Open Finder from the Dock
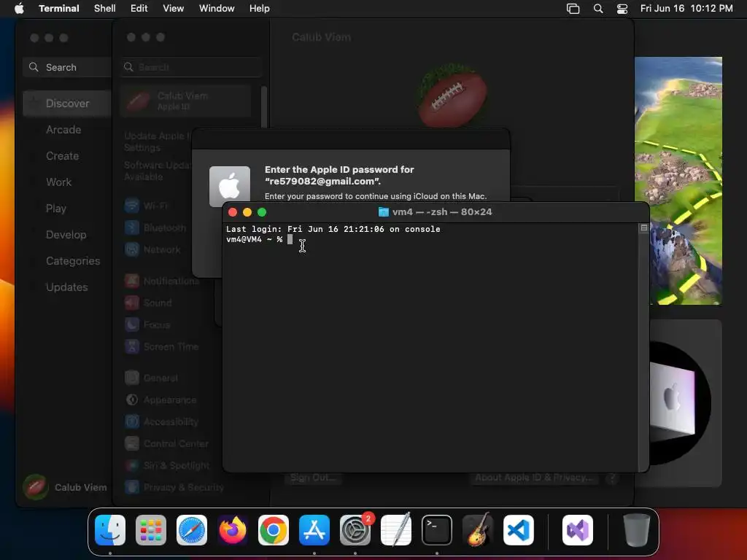747x560 pixels. (110, 530)
